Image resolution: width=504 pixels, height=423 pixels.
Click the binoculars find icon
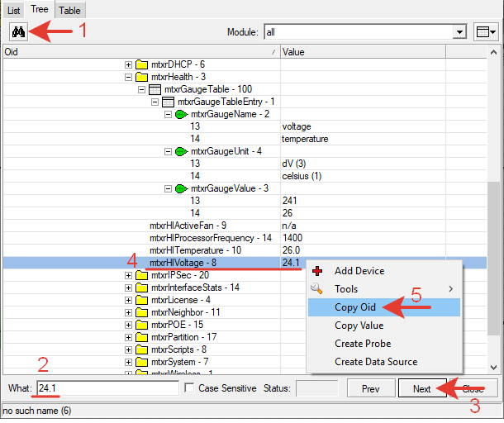(17, 31)
